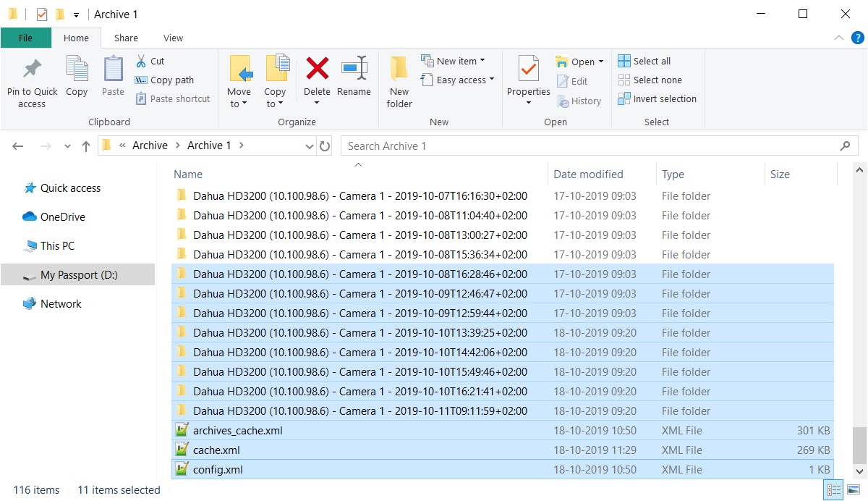
Task: Invert the current selection
Action: pyautogui.click(x=657, y=98)
